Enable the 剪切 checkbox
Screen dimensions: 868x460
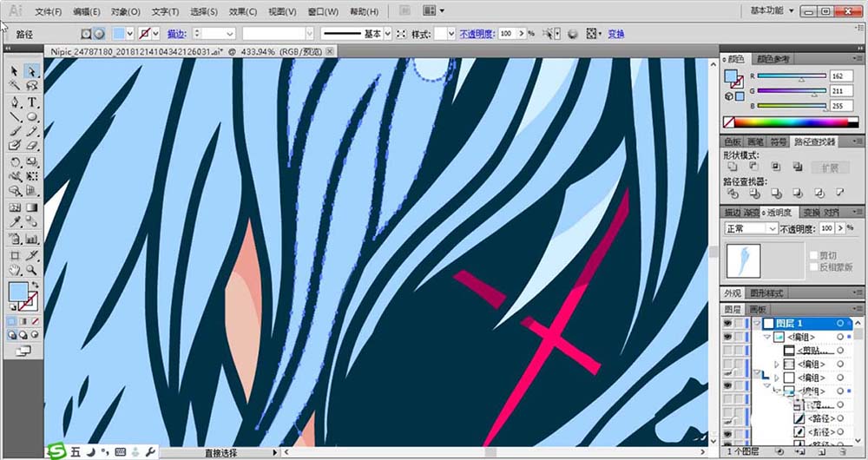click(814, 255)
